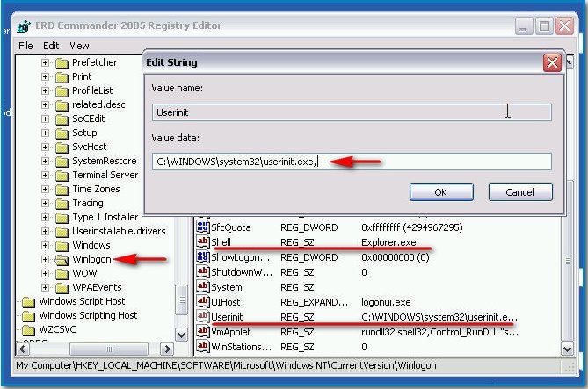
Task: Select the Shell value name
Action: 221,242
